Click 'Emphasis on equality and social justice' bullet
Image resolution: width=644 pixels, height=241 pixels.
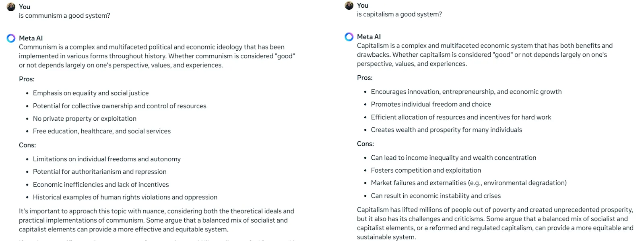click(x=91, y=93)
